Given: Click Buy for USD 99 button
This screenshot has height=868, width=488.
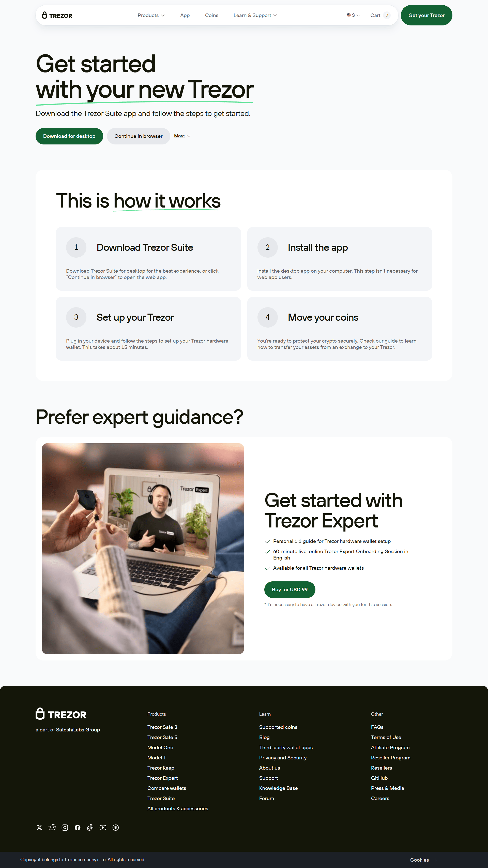Looking at the screenshot, I should click(x=289, y=590).
